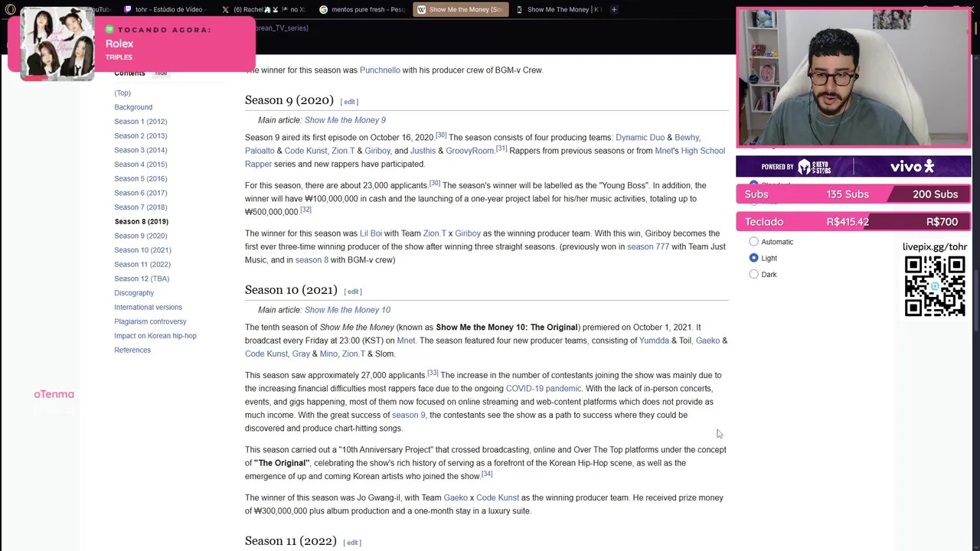980x551 pixels.
Task: Go to Season 1 (2012) in Contents
Action: (140, 122)
